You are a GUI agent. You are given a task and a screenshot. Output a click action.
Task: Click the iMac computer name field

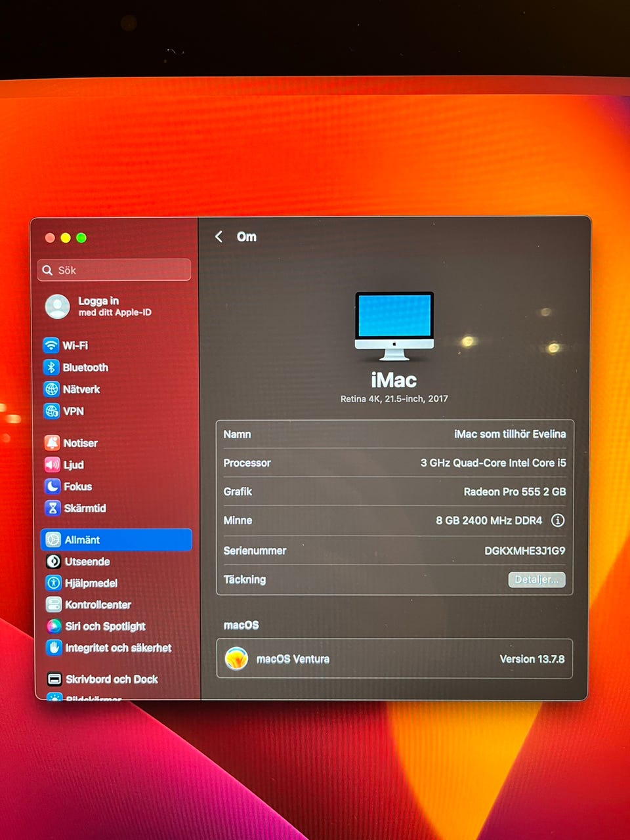click(509, 434)
